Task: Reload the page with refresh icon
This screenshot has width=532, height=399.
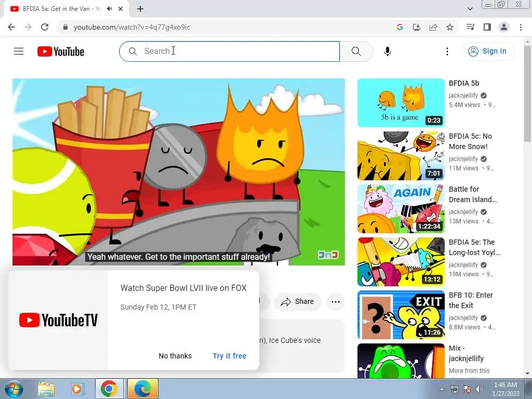Action: pyautogui.click(x=45, y=27)
